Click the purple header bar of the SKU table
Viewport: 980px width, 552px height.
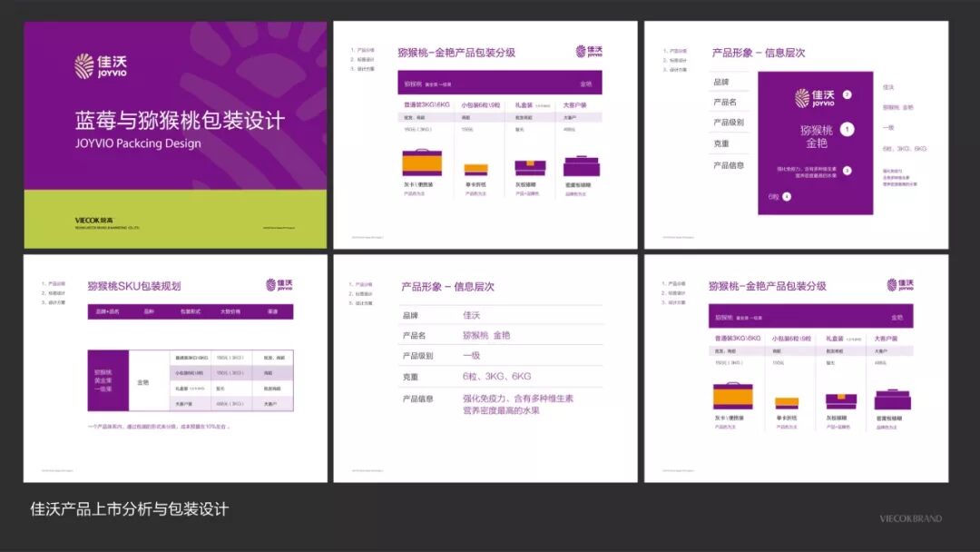tap(190, 311)
